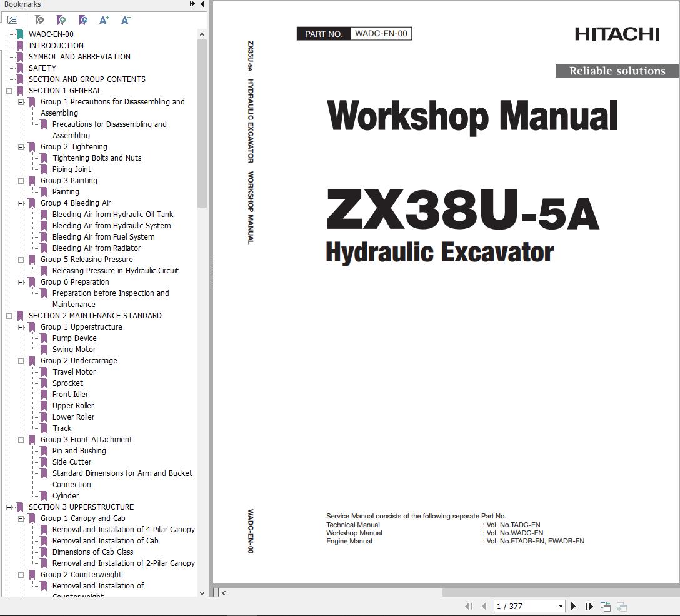This screenshot has height=616, width=680.
Task: Open the INTRODUCTION bookmark
Action: (x=56, y=45)
